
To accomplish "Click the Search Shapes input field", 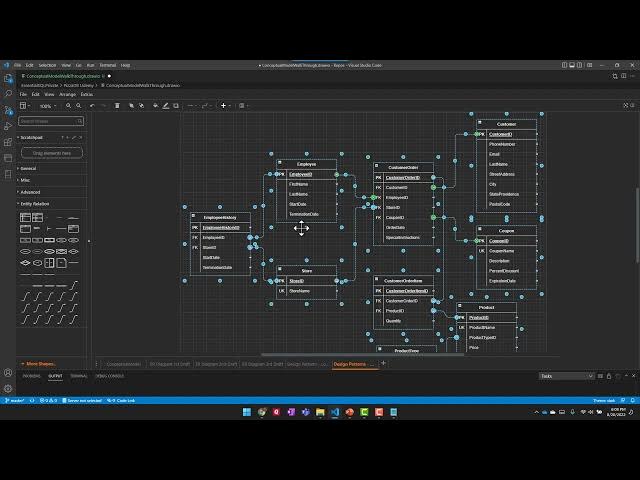I will click(x=51, y=121).
